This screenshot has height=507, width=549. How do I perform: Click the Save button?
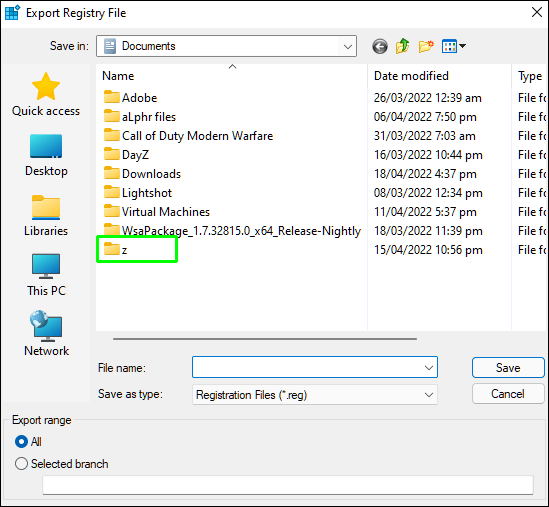[508, 368]
